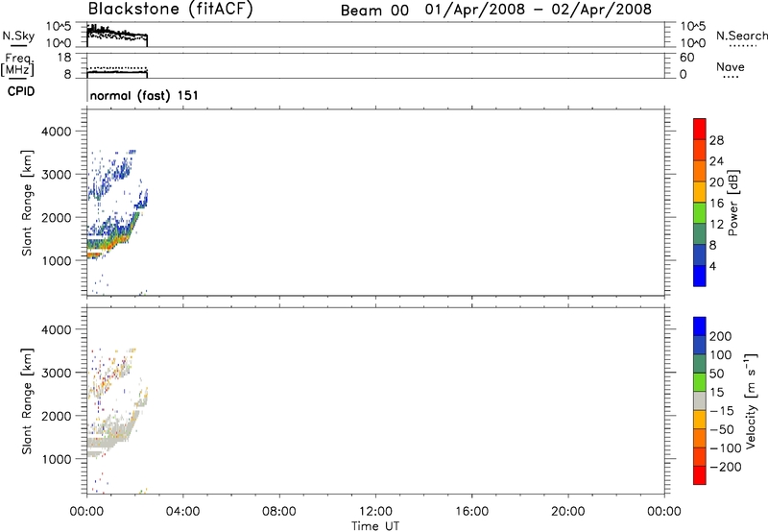Click the "4" label on the Power color bar
The height and width of the screenshot is (532, 768).
712,267
